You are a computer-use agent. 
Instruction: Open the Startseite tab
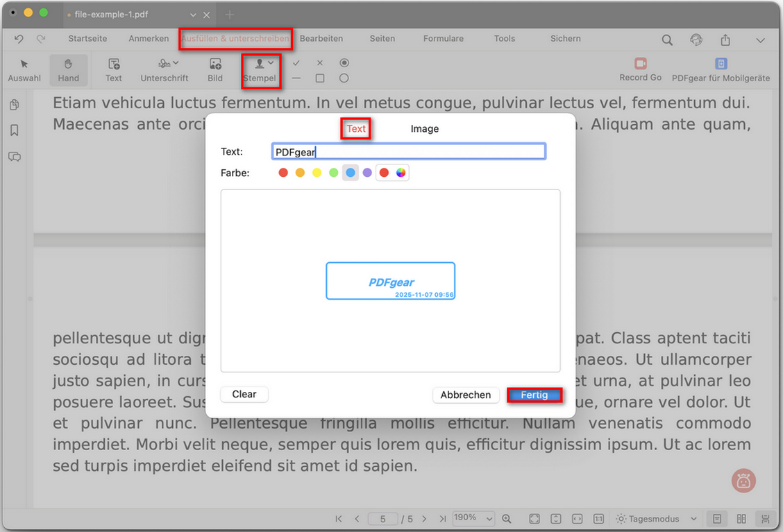click(x=87, y=38)
